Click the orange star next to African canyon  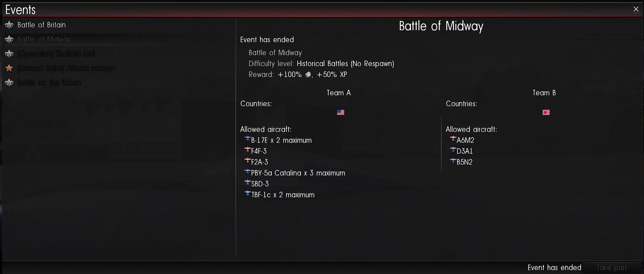click(x=9, y=68)
